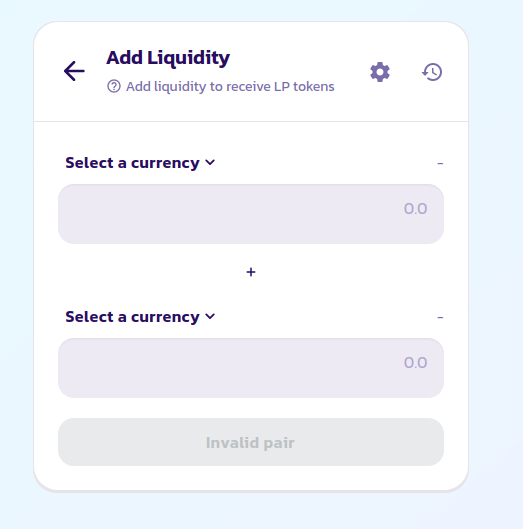Open the second Select a currency dropdown

tap(140, 317)
